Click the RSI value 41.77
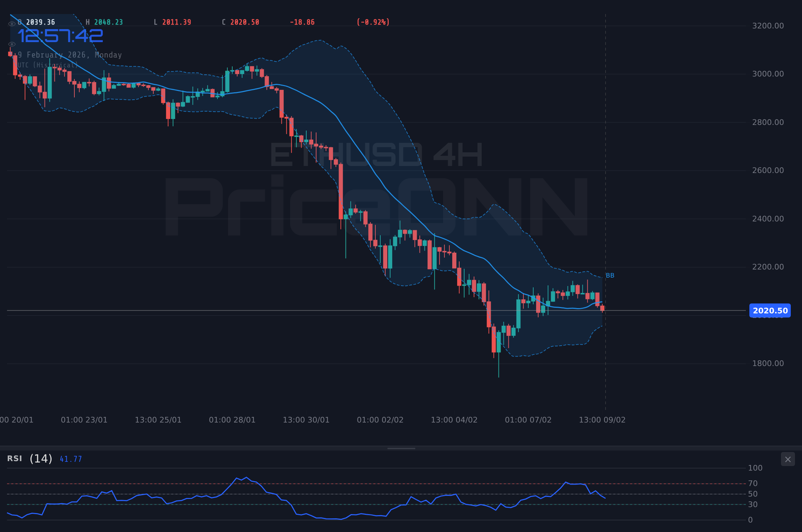 coord(71,459)
